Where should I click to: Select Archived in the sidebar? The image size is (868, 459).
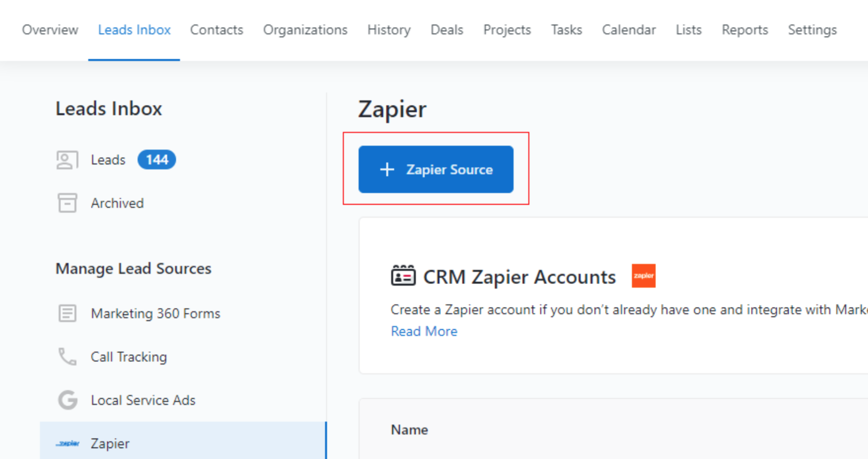click(x=117, y=203)
